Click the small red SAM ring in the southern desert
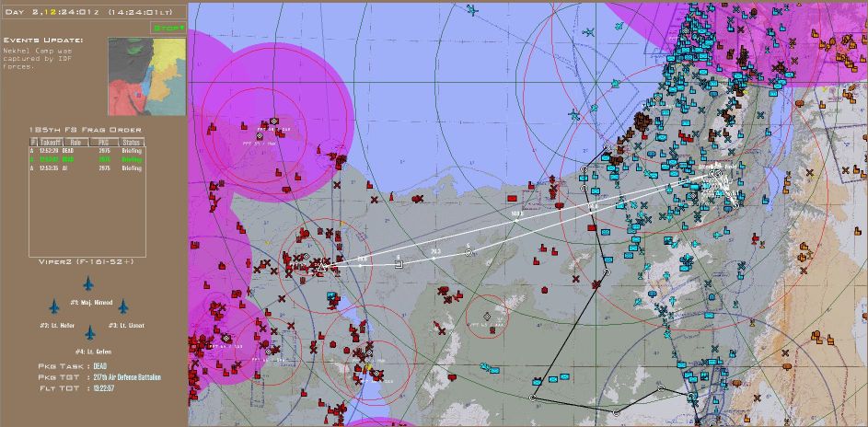This screenshot has width=868, height=427. point(486,316)
